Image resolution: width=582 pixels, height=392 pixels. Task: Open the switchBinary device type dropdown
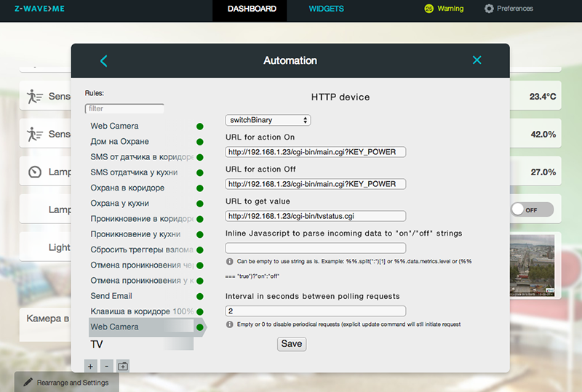pyautogui.click(x=268, y=120)
